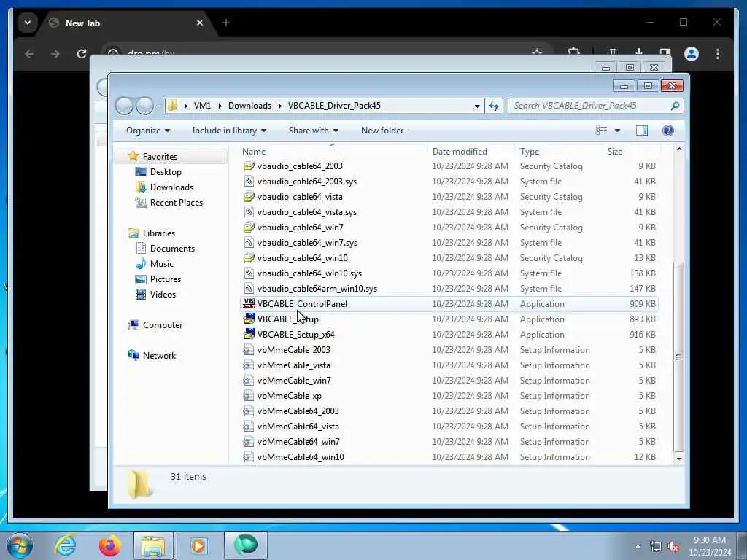
Task: Open the Share with dropdown
Action: click(313, 131)
